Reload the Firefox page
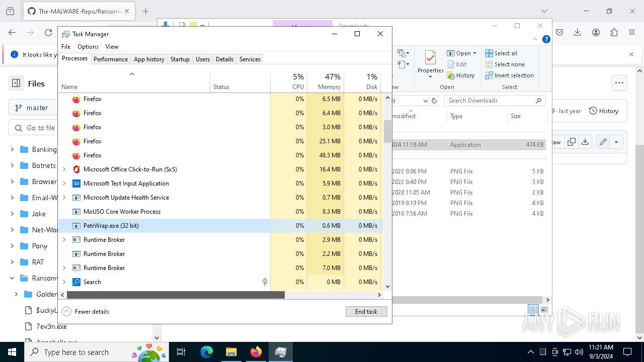The image size is (644, 362). tap(48, 32)
